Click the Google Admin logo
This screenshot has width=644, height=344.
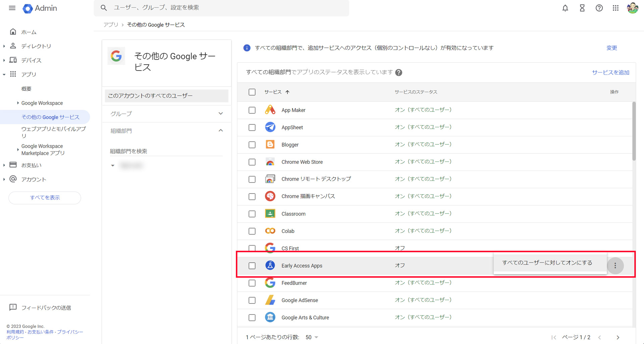click(x=40, y=8)
